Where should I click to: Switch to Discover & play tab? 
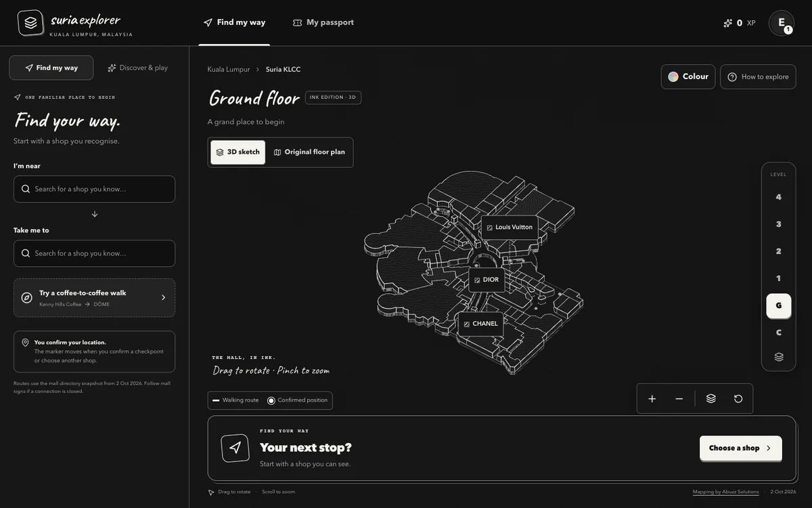[x=137, y=68]
